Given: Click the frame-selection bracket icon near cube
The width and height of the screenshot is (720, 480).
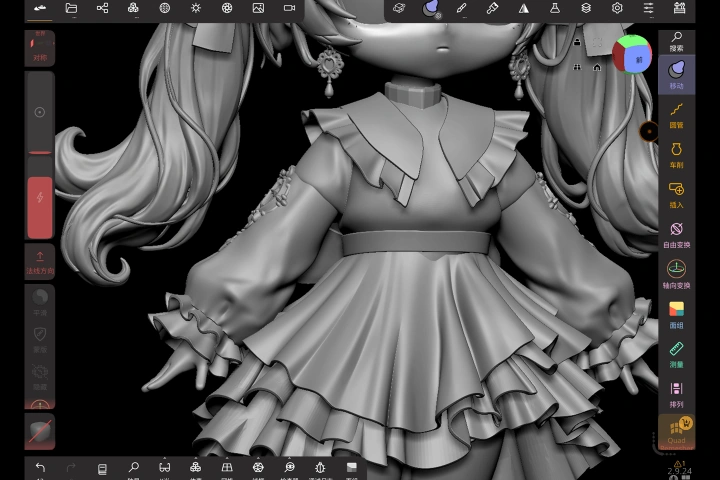Looking at the screenshot, I should [597, 43].
